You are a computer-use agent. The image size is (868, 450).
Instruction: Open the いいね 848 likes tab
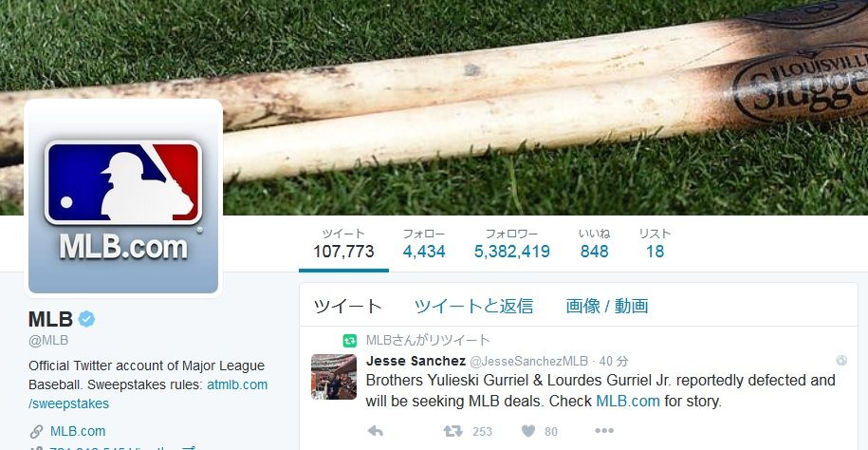click(x=595, y=244)
